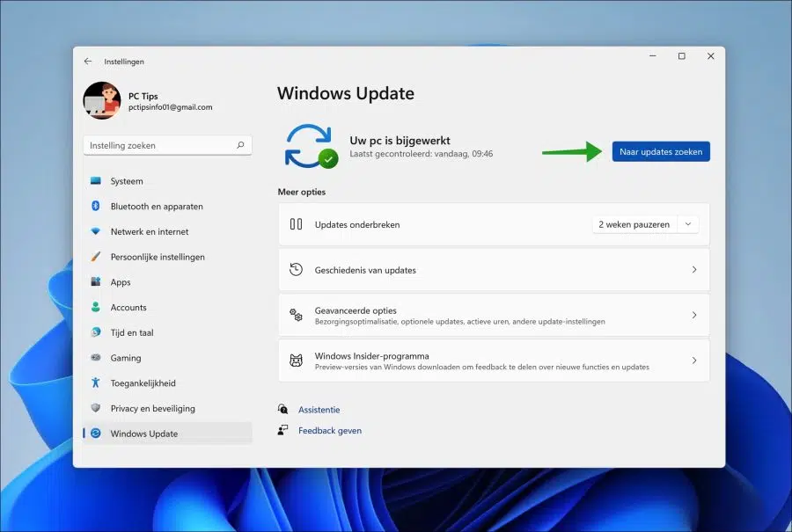Click the back arrow next to Instellingen
The height and width of the screenshot is (532, 792).
tap(88, 61)
